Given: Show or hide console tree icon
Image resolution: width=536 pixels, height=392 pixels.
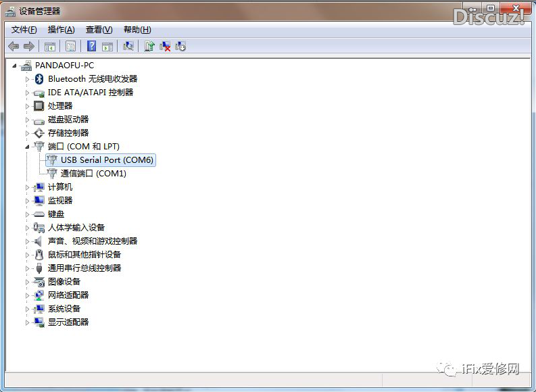Looking at the screenshot, I should click(49, 47).
